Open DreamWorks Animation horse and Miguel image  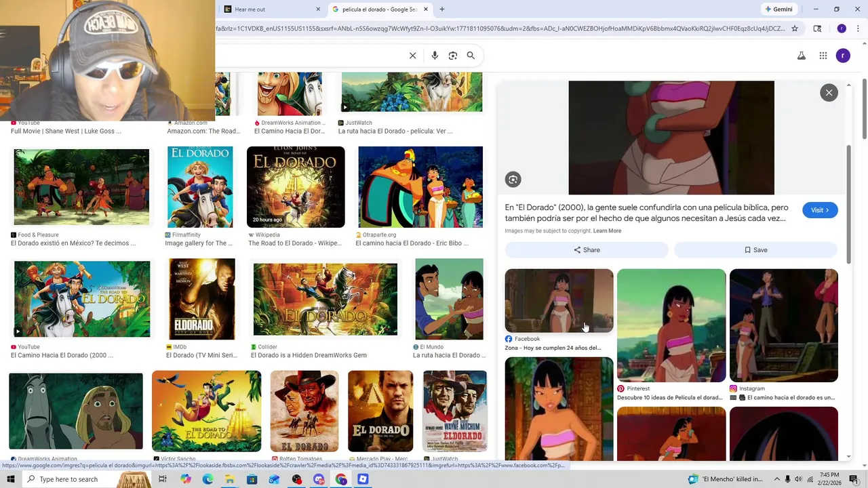point(76,411)
